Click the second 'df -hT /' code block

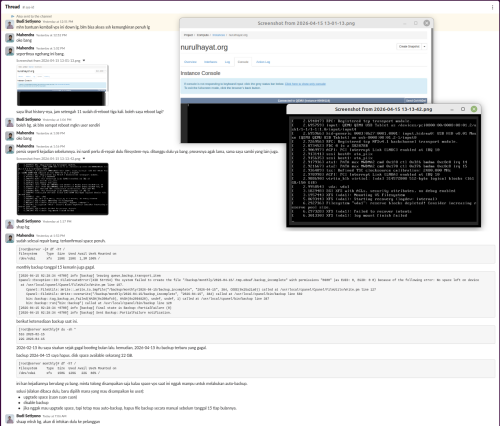click(x=256, y=369)
